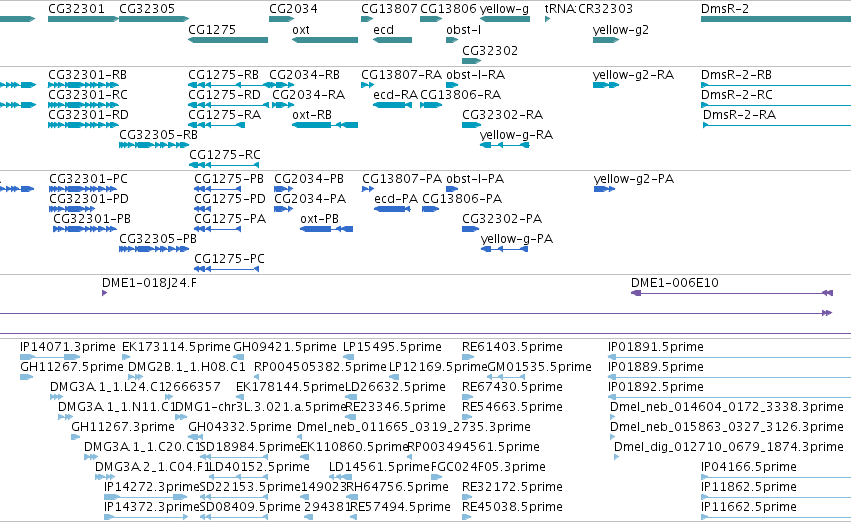The width and height of the screenshot is (851, 522).
Task: Open the DmsR-2 gene label
Action: [x=725, y=9]
